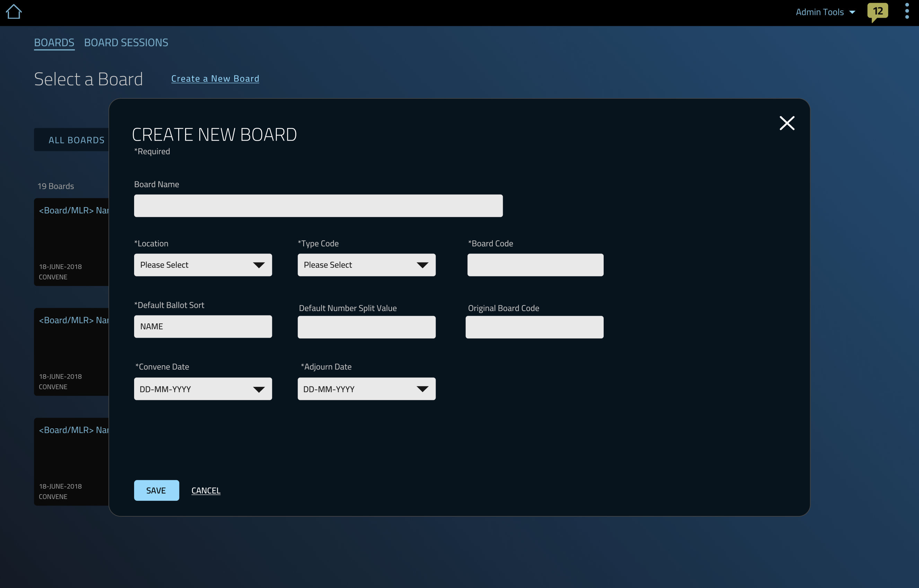This screenshot has height=588, width=919.
Task: Click the Default Number Split Value field
Action: 366,327
